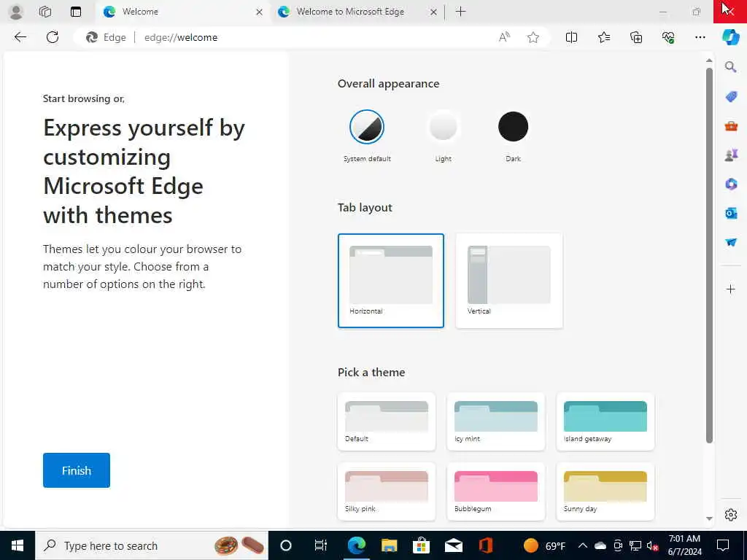Click the scrollbar up arrow
Viewport: 747px width, 560px height.
(709, 61)
